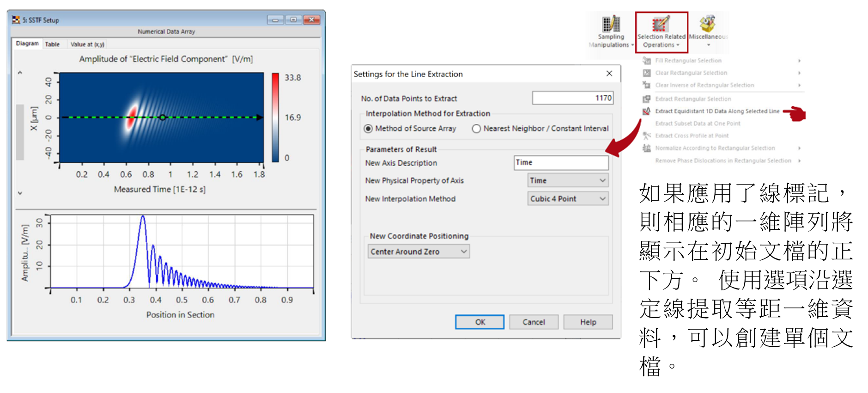The height and width of the screenshot is (393, 868).
Task: Expand Normalize According to Rectangular Selection arrow
Action: (x=799, y=148)
